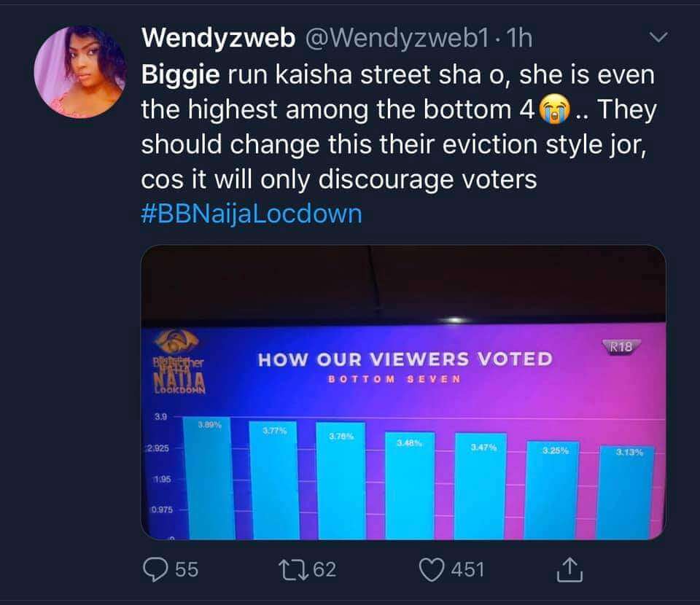Click the 451 likes count
Screen dimensions: 700x605
467,570
